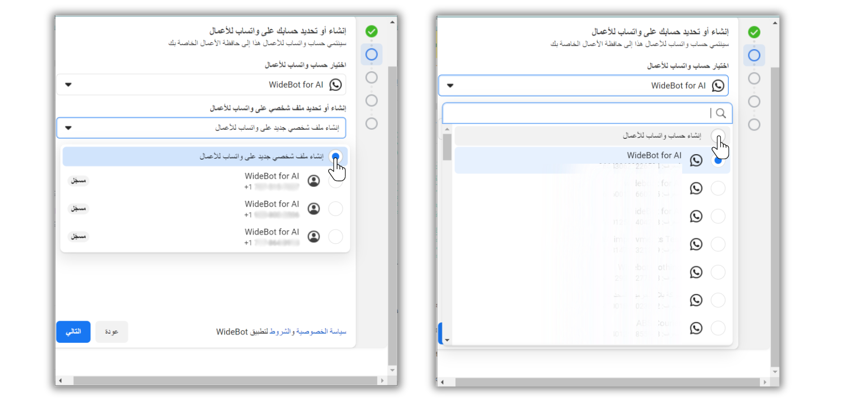Screen dimensions: 868x402
Task: Click WhatsApp icon of the bottom row in the account list
Action: pyautogui.click(x=696, y=328)
